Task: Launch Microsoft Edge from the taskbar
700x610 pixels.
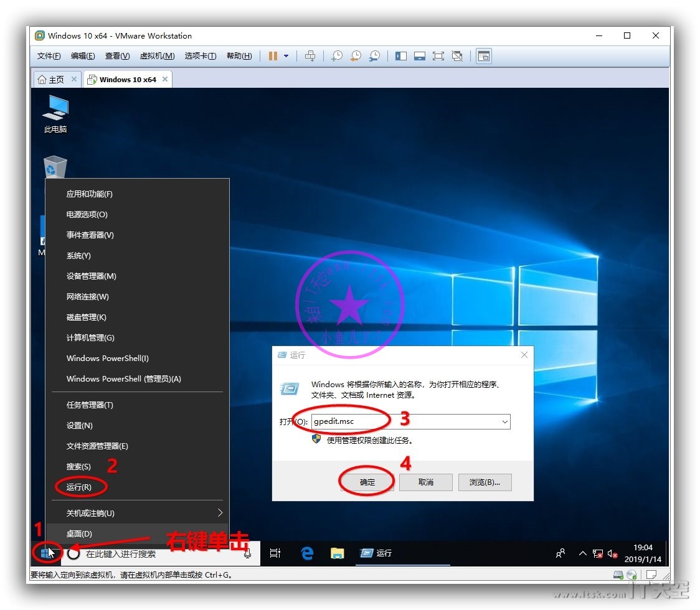Action: [x=307, y=553]
